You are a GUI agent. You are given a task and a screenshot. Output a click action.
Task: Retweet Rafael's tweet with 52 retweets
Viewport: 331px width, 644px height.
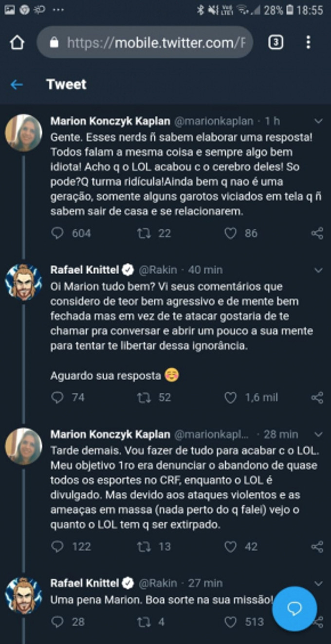tap(144, 398)
